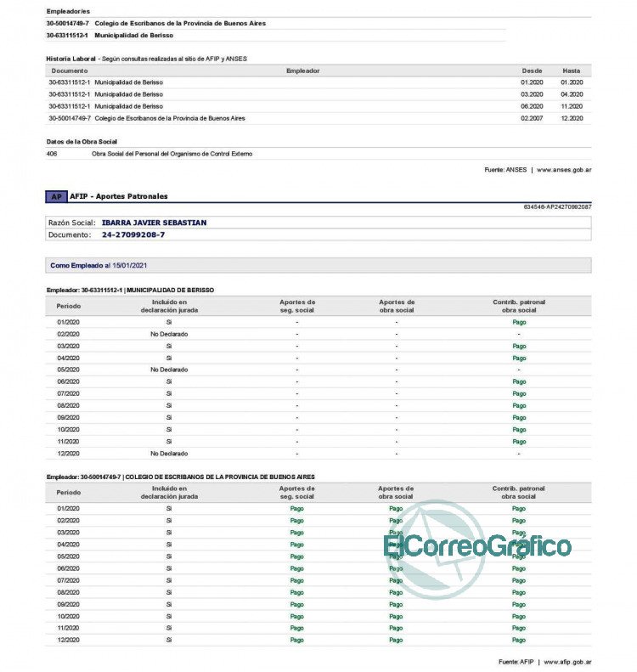Click 'Pago' in Berisso row 11/2020

519,442
